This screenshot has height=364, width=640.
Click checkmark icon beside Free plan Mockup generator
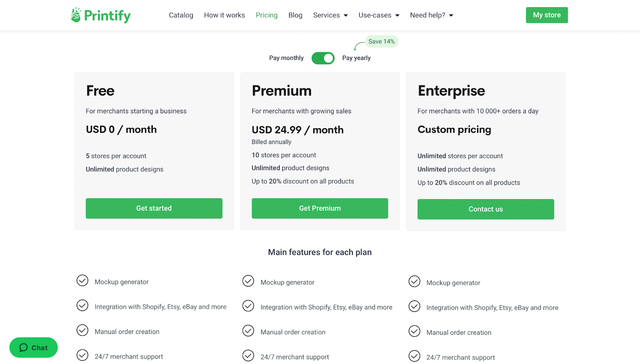[82, 281]
